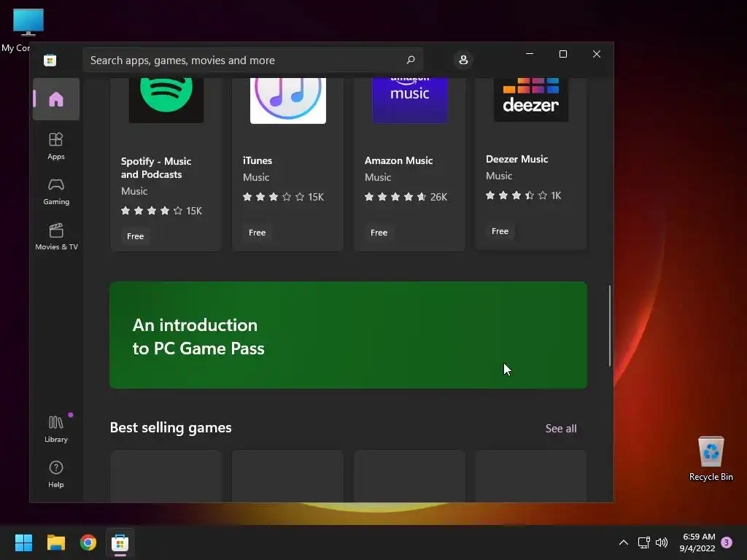
Task: Open the PC Game Pass introduction banner
Action: point(348,335)
